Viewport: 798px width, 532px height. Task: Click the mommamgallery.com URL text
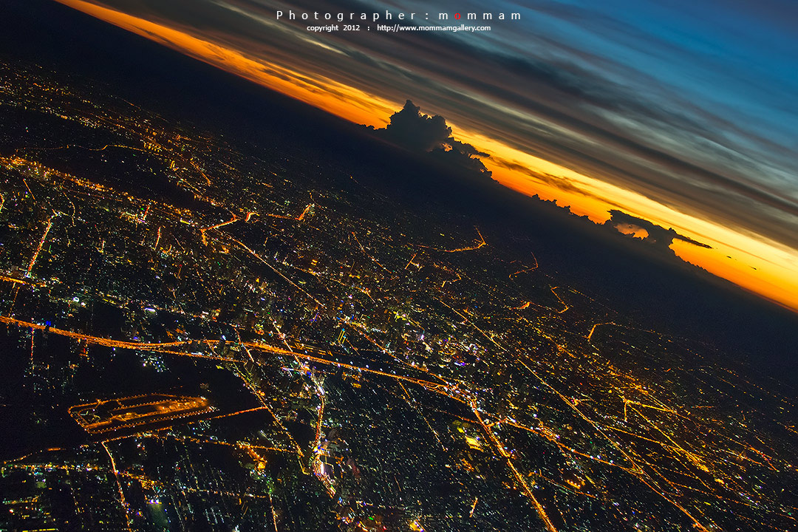(434, 28)
